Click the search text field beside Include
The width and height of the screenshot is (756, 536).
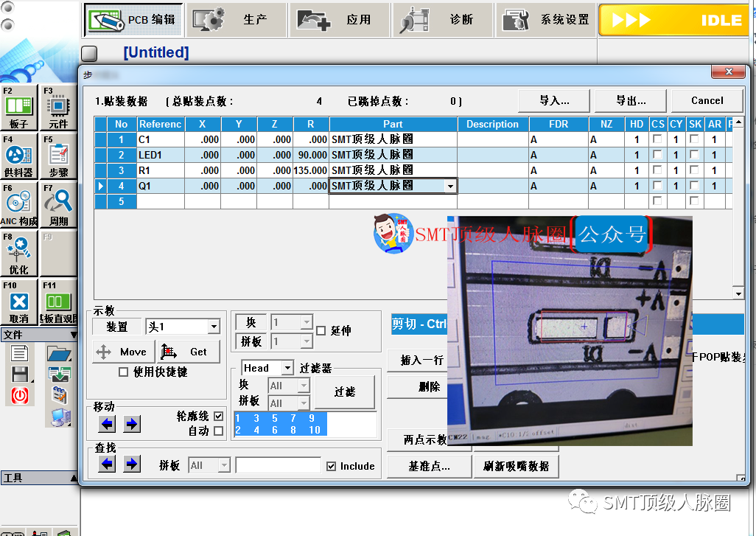278,466
